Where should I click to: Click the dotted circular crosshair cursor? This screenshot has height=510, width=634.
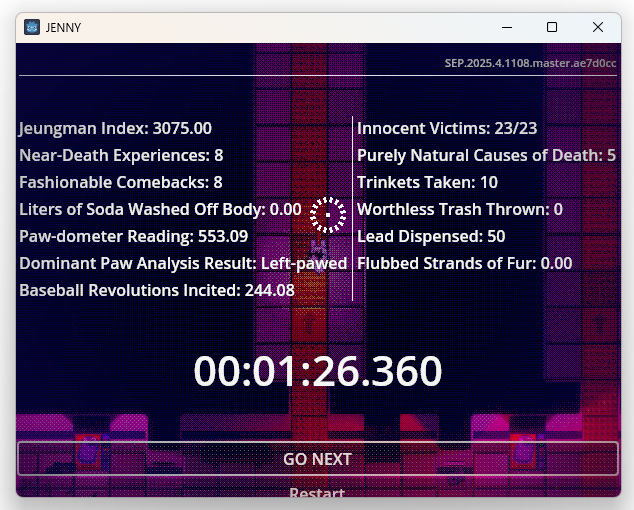point(328,215)
